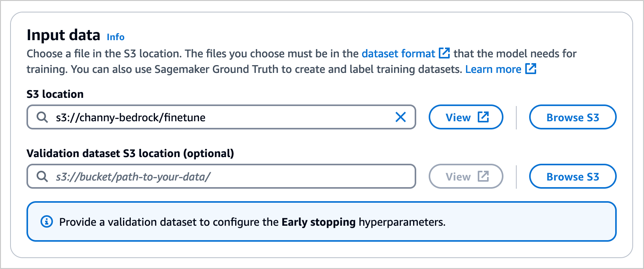
Task: Click external link icon beside dataset format
Action: (444, 53)
